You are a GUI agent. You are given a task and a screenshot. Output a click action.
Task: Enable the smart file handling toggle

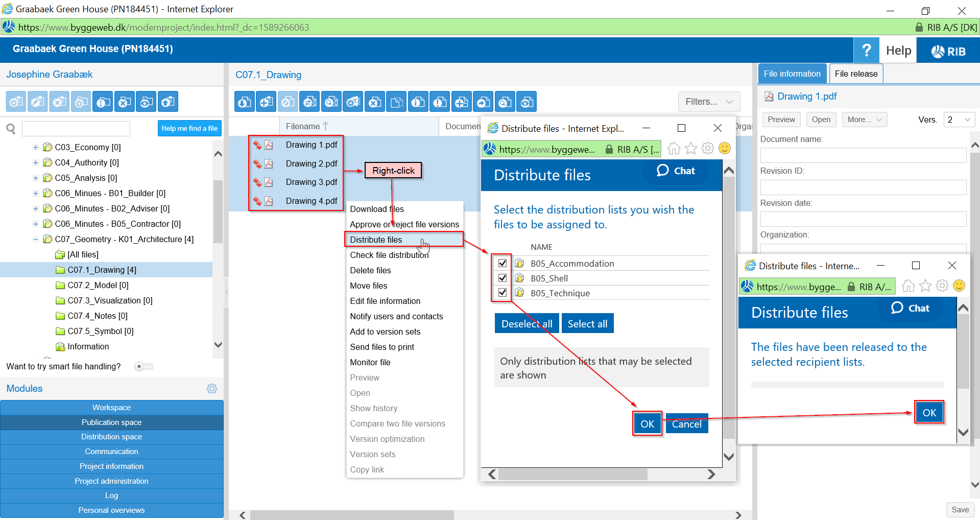pos(143,366)
